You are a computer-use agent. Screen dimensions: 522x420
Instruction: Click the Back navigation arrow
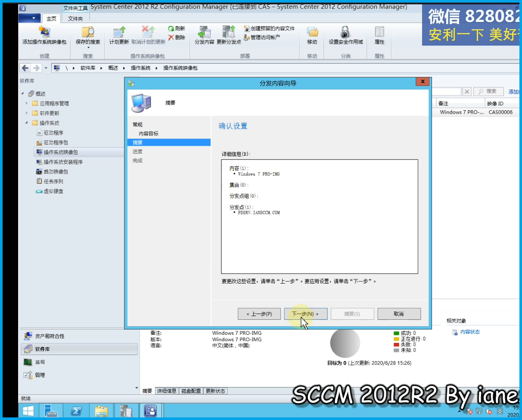tap(25, 68)
